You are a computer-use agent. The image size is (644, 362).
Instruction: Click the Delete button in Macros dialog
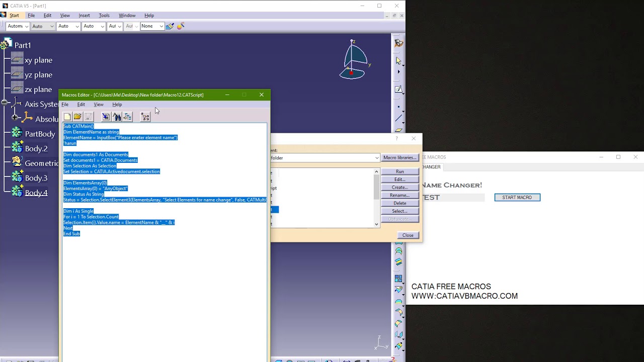pyautogui.click(x=400, y=203)
